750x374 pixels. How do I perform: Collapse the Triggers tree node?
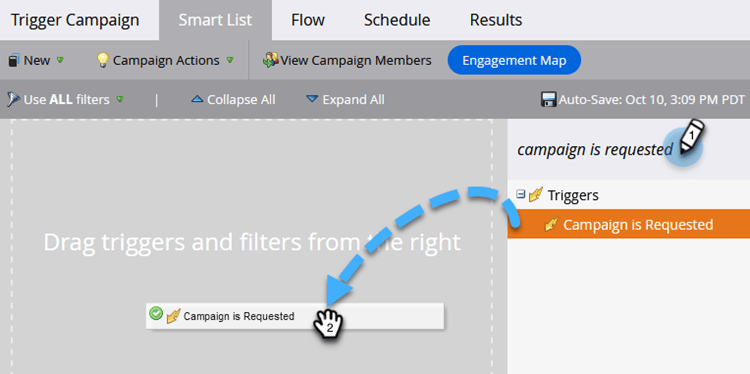tap(521, 194)
